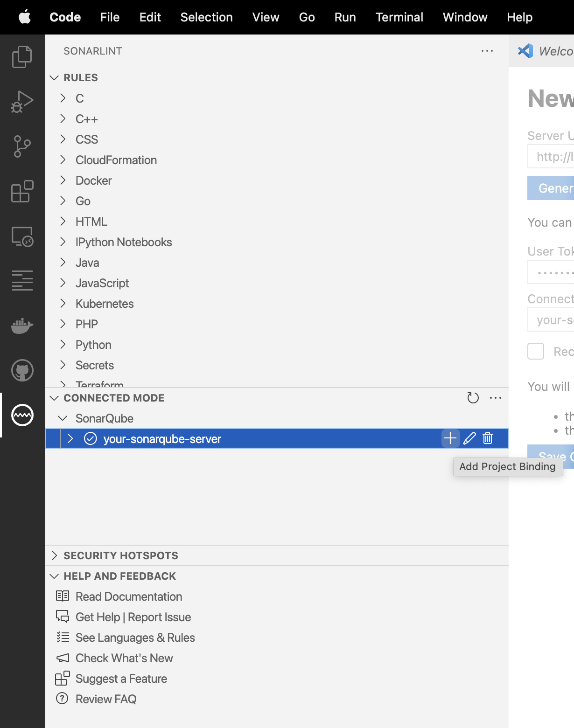
Task: Open Connected Mode more actions ellipsis
Action: point(496,398)
